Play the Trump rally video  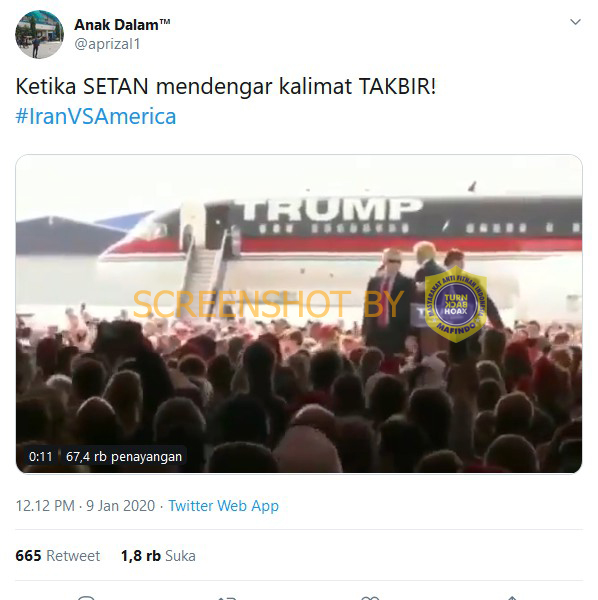(299, 314)
